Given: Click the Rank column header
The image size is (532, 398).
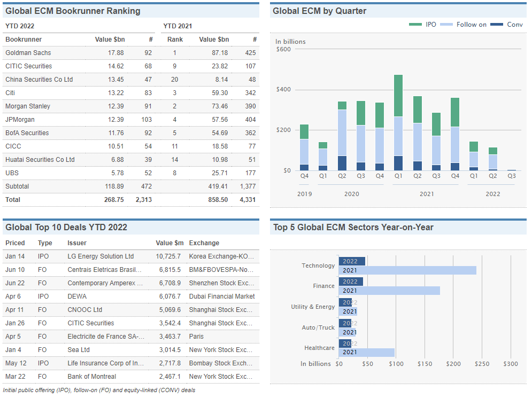Looking at the screenshot, I should [x=175, y=40].
